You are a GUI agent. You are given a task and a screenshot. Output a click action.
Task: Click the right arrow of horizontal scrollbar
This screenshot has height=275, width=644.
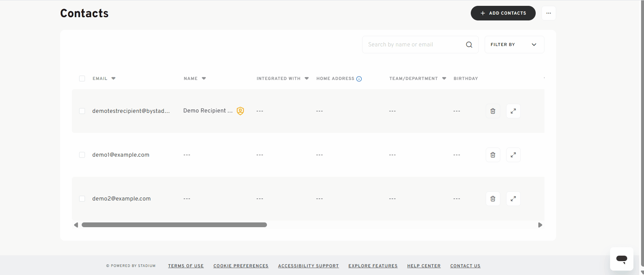pos(540,225)
